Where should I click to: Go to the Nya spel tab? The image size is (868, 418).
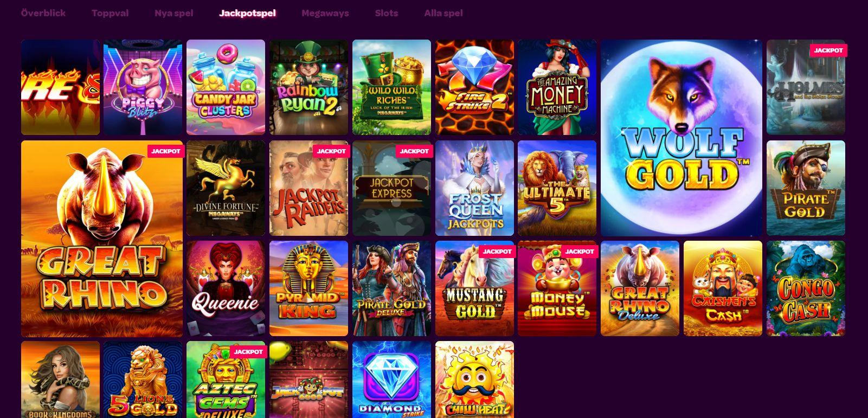coord(173,13)
